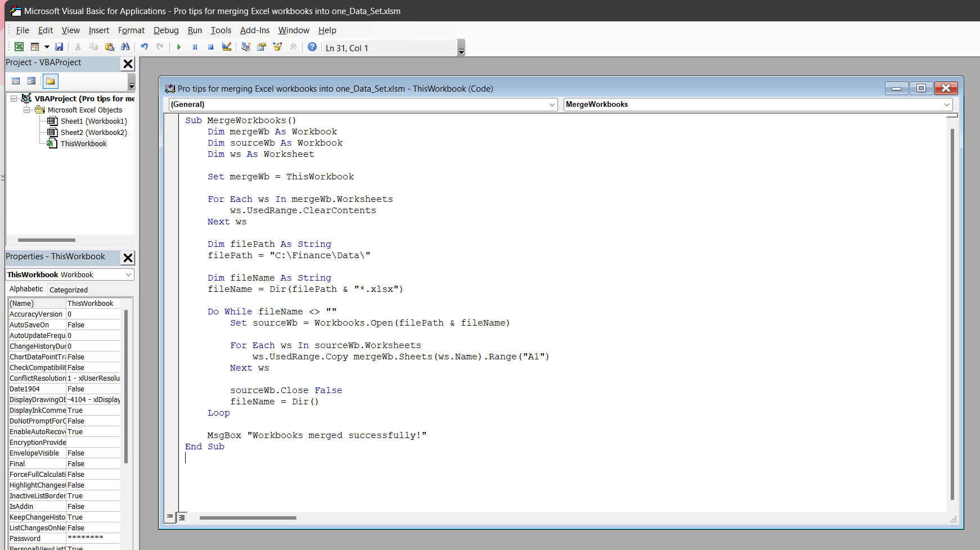Select the AutoSaveOn property row
This screenshot has width=980, height=550.
(x=64, y=324)
